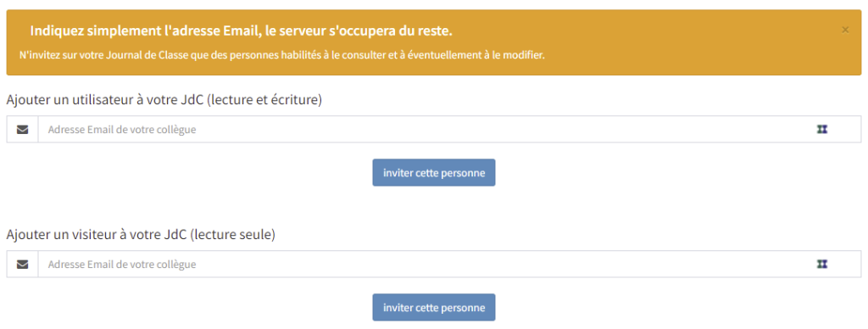Image resolution: width=868 pixels, height=329 pixels.
Task: Click envelope icon beside the visiteur email field
Action: click(22, 265)
